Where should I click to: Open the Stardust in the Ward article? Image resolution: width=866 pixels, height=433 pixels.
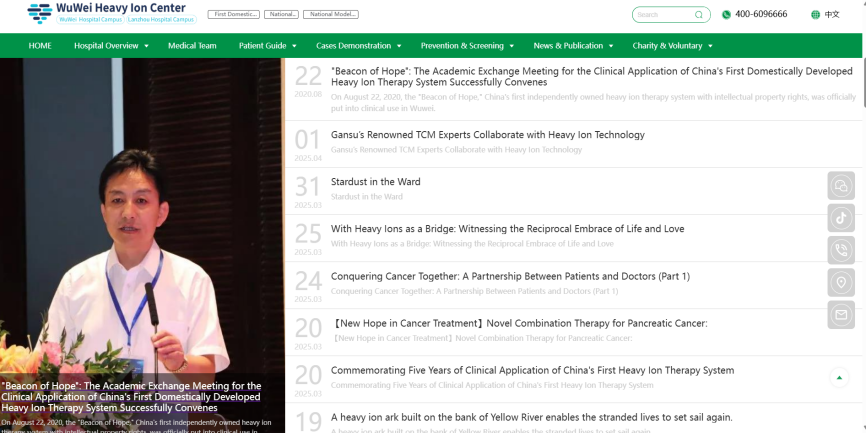376,182
